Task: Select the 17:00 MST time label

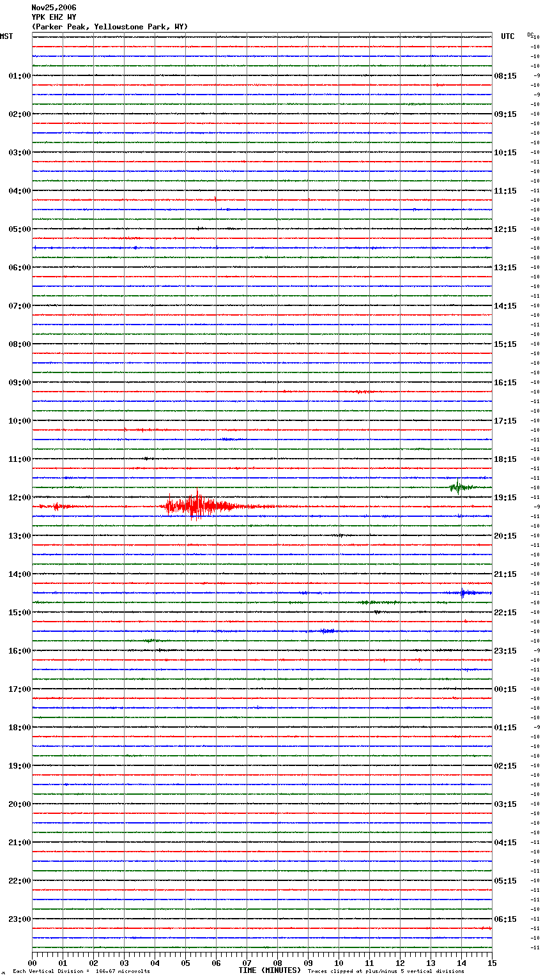Action: pyautogui.click(x=19, y=689)
